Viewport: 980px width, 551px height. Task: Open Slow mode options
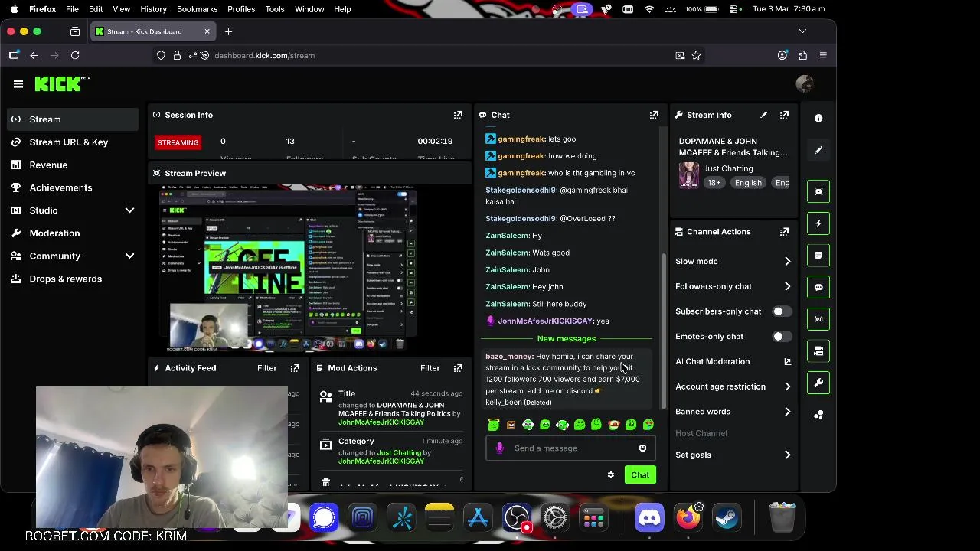[733, 261]
